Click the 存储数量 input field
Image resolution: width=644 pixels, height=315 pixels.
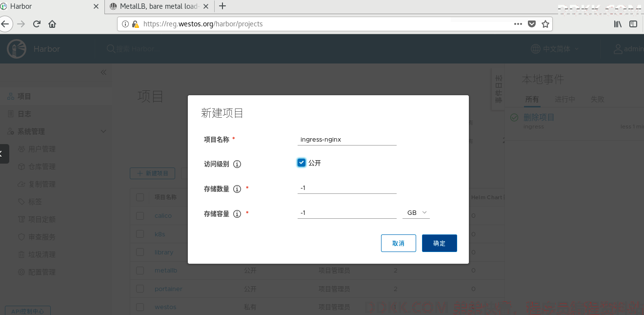coord(347,188)
